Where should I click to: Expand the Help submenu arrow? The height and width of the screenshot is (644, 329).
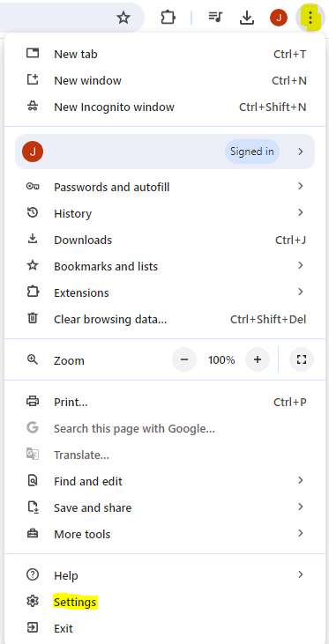click(301, 575)
